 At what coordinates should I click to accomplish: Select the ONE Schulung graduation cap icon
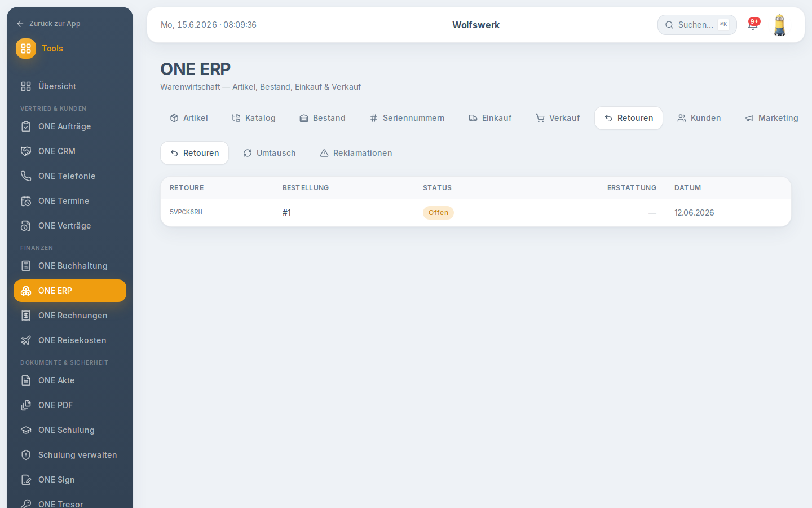click(26, 430)
